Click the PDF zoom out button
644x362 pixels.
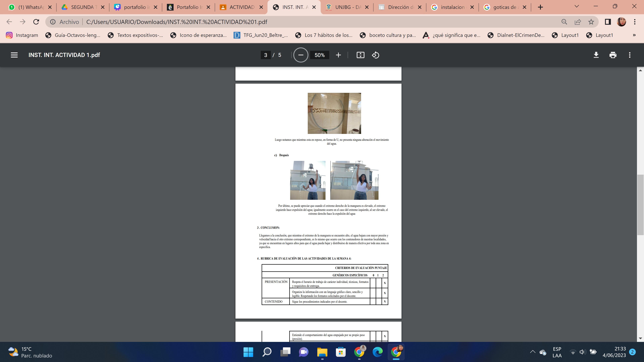point(301,55)
